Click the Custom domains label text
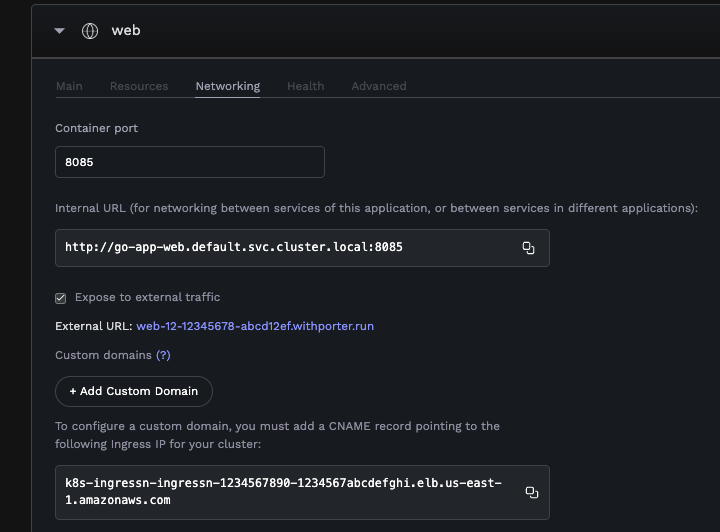The width and height of the screenshot is (720, 532). [103, 355]
